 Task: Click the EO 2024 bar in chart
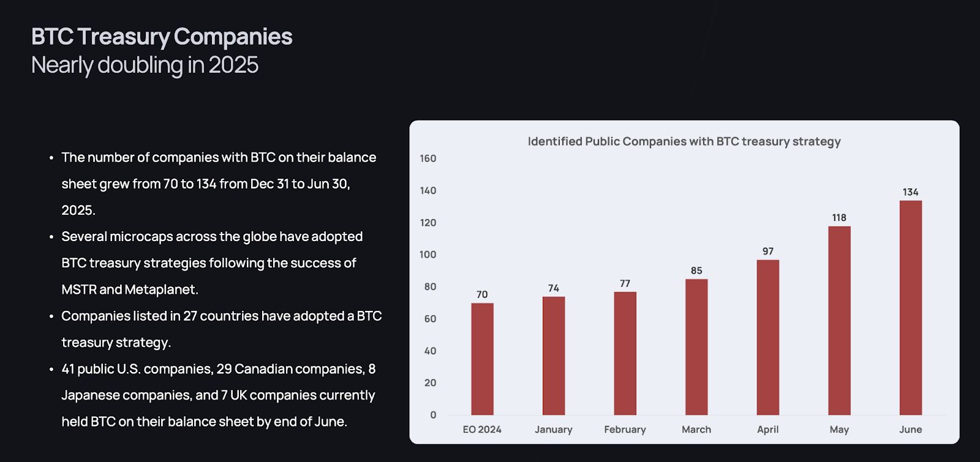pyautogui.click(x=482, y=359)
